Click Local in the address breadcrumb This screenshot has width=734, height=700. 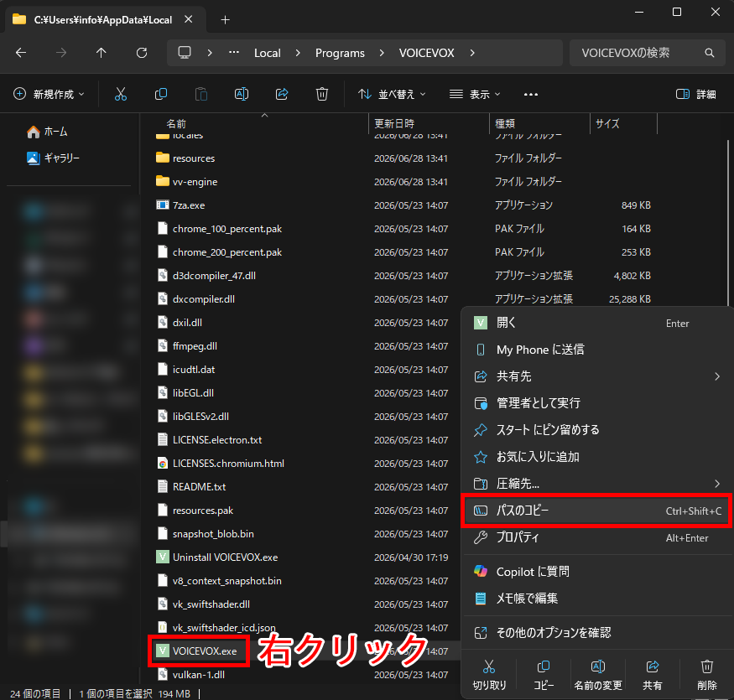coord(268,53)
